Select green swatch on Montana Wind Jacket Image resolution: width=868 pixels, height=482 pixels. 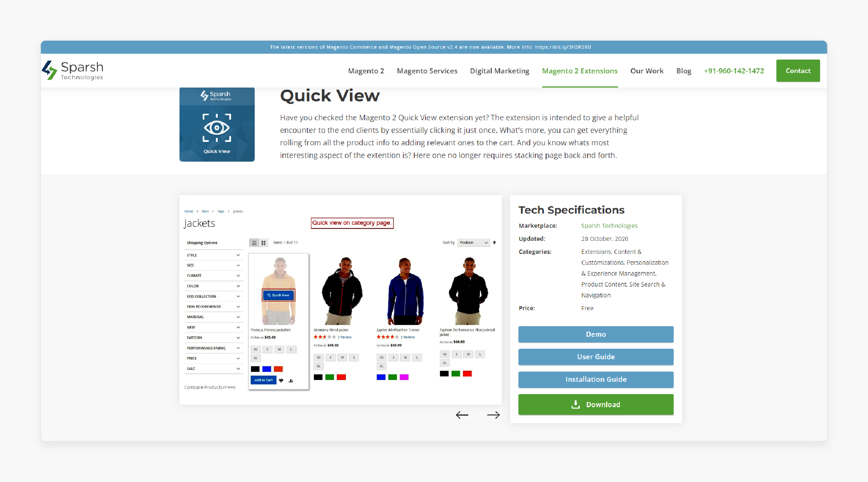pyautogui.click(x=330, y=377)
